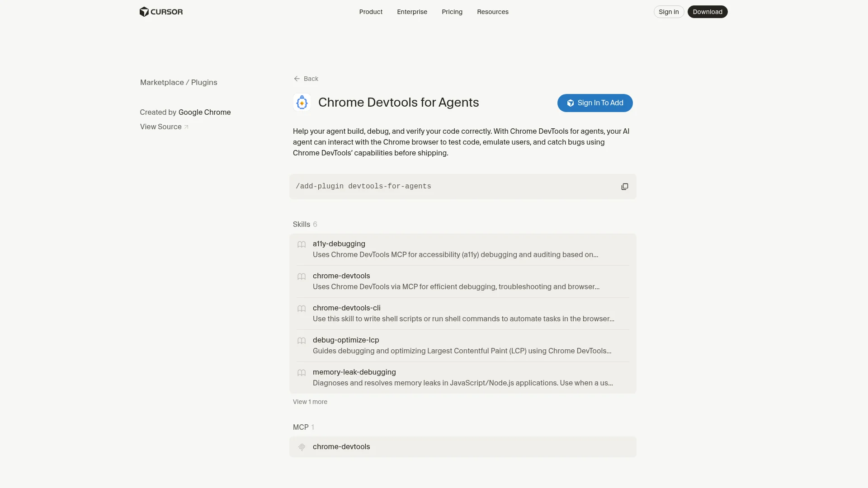
Task: Click book icon beside memory-leak-debugging
Action: click(302, 373)
